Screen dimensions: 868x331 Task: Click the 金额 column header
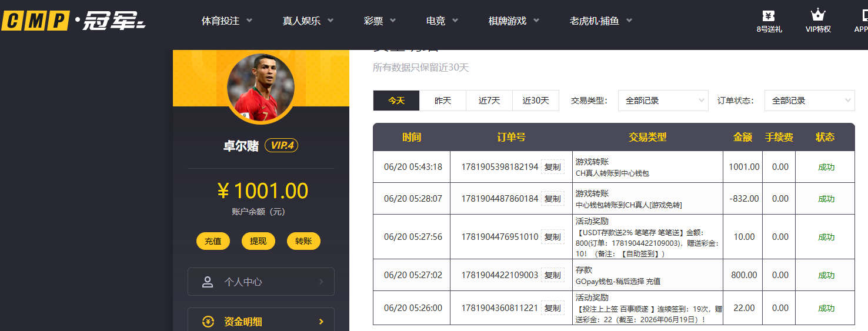click(743, 137)
